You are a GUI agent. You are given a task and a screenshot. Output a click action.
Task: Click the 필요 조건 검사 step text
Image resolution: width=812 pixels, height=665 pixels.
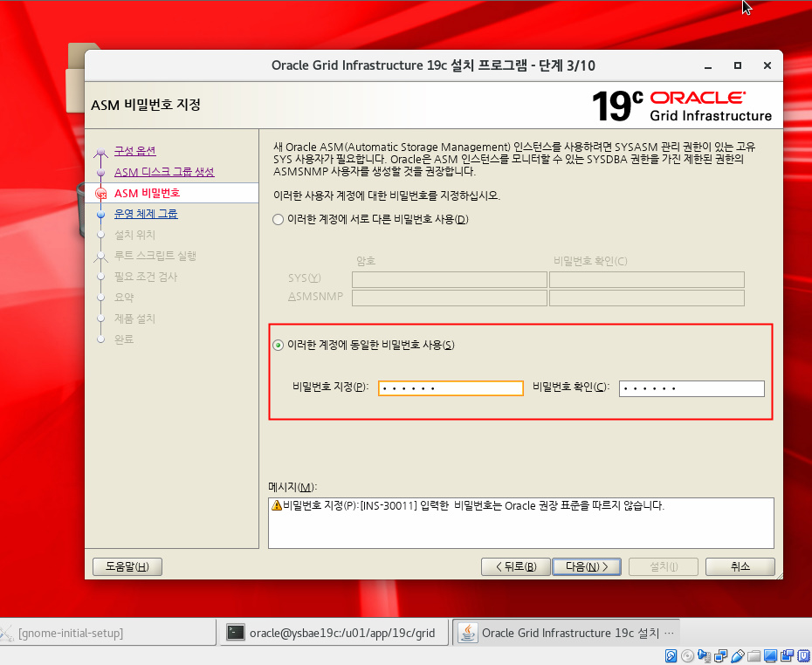[x=146, y=277]
